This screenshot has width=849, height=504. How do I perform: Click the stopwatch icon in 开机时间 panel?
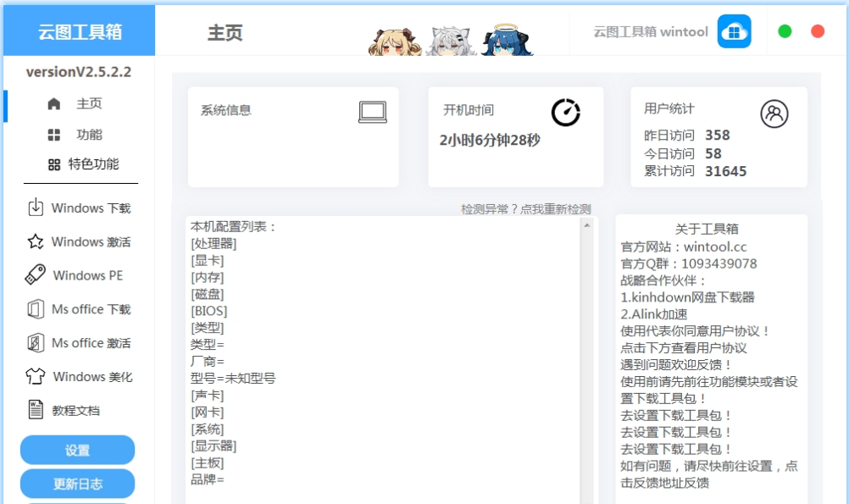pos(567,109)
